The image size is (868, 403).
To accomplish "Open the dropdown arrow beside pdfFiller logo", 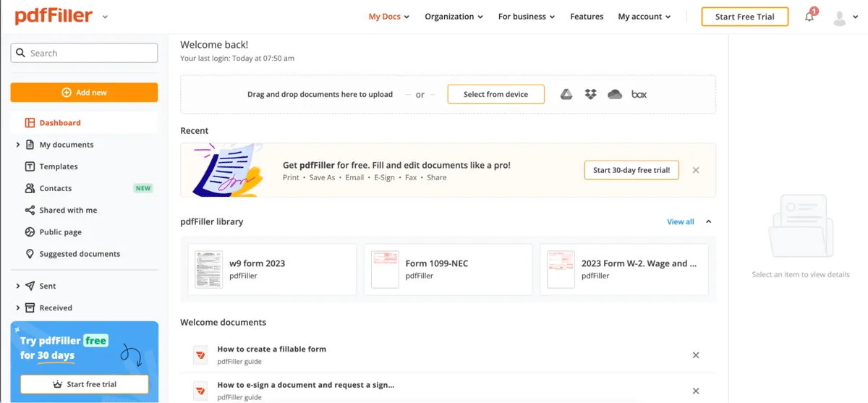I will [x=106, y=17].
